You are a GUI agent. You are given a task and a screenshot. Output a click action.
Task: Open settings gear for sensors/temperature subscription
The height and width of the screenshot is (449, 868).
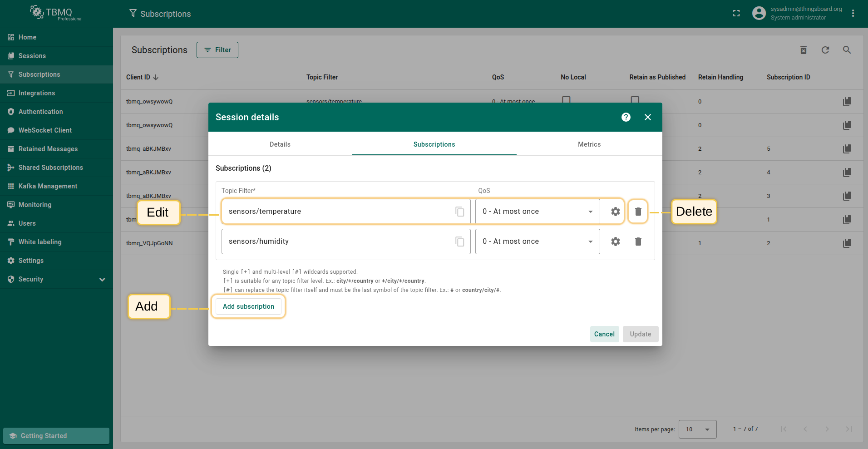click(615, 212)
